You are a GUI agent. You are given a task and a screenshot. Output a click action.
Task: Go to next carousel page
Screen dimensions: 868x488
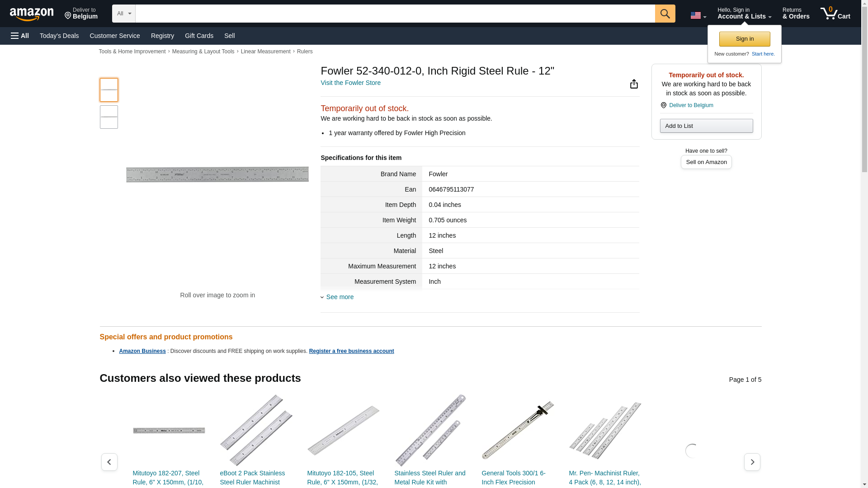[x=752, y=462]
